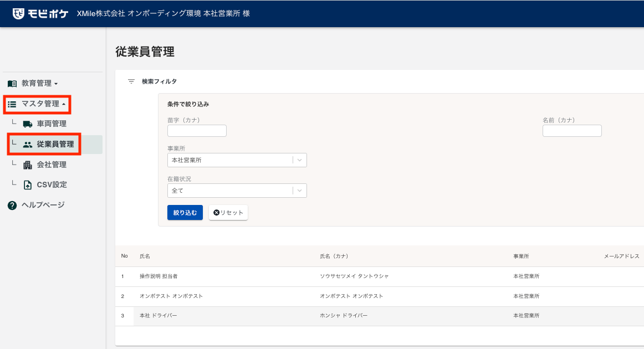Click the ヘルプページ question mark icon
644x349 pixels.
click(12, 206)
